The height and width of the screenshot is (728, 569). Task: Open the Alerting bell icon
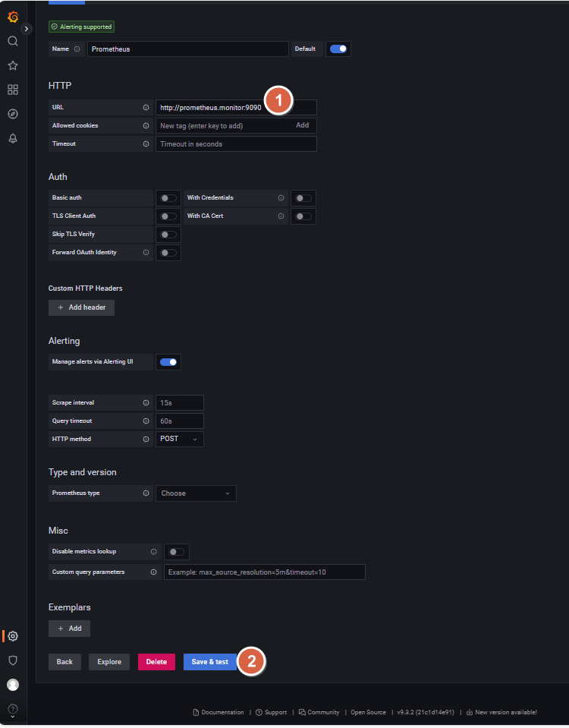(13, 138)
